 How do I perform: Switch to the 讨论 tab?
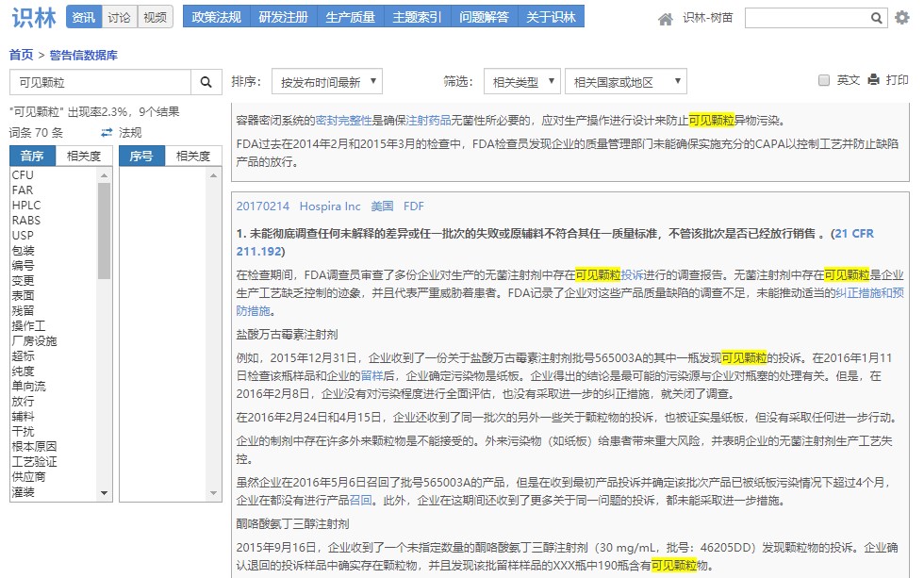(x=119, y=17)
